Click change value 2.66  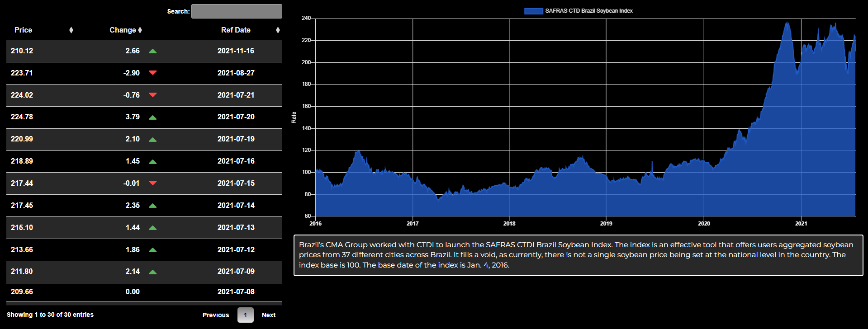(133, 51)
